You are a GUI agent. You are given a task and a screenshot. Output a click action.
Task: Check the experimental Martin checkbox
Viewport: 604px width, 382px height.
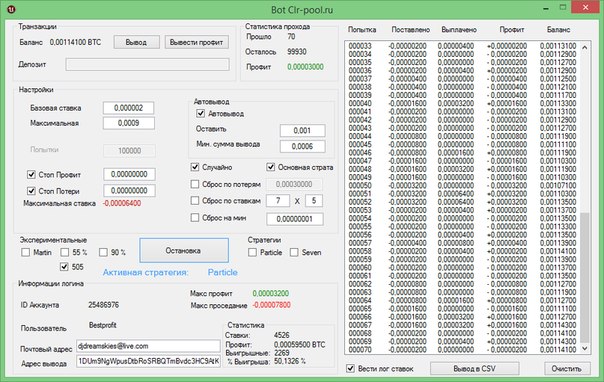click(x=25, y=252)
